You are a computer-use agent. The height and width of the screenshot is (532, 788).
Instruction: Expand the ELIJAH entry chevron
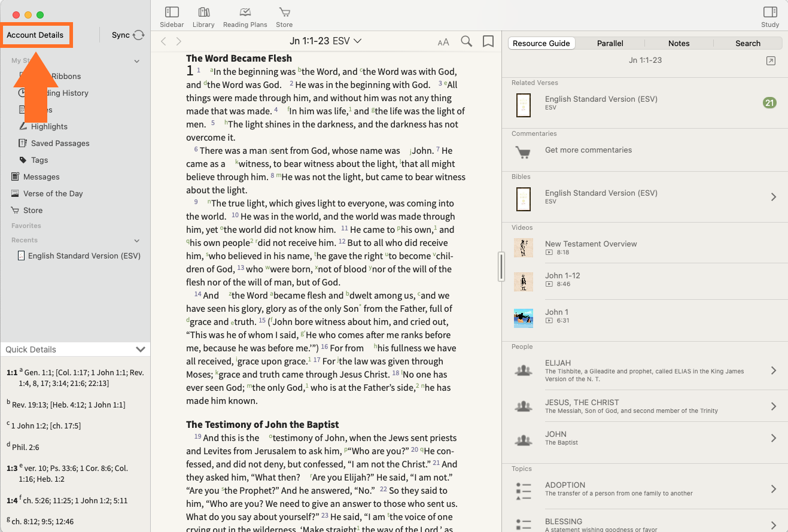774,370
